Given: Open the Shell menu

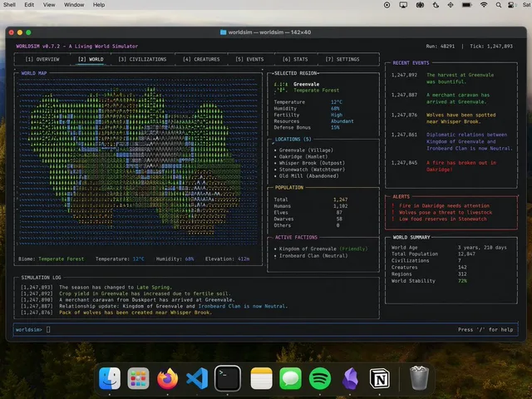Looking at the screenshot, I should click(9, 5).
